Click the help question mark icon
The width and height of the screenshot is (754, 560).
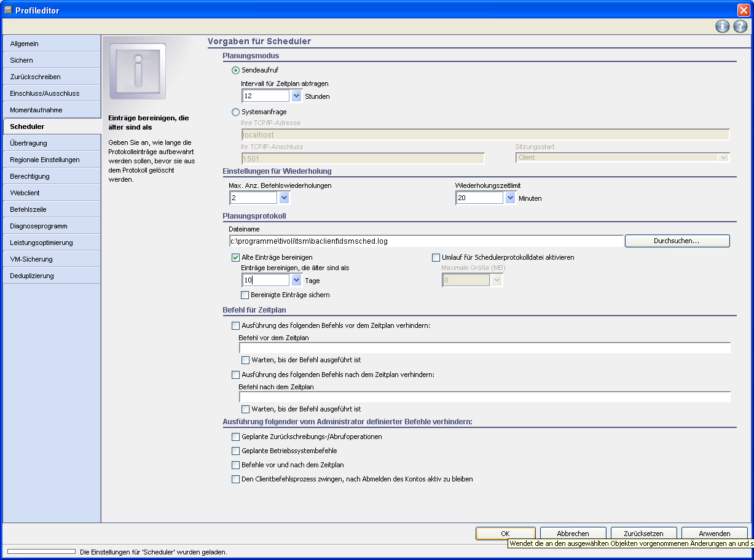click(740, 26)
